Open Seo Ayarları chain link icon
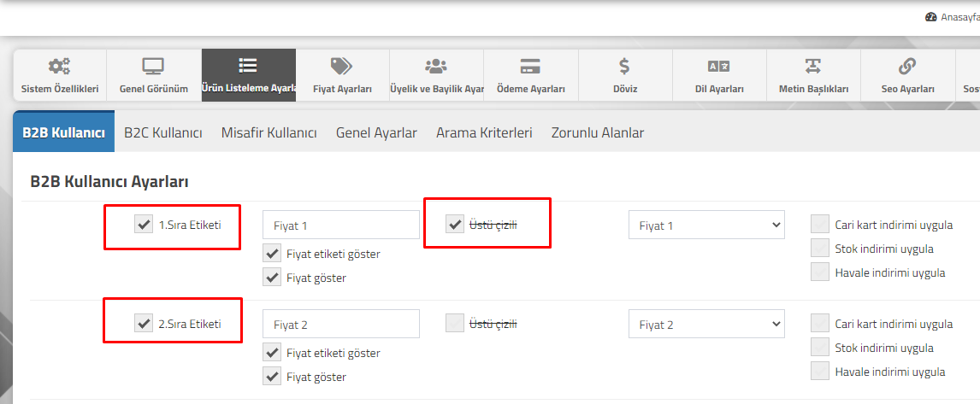 tap(906, 66)
